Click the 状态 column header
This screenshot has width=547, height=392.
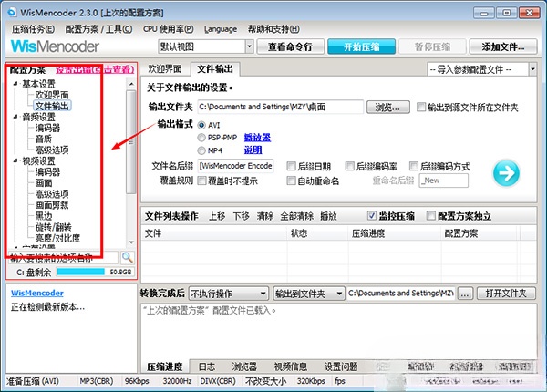(x=317, y=233)
